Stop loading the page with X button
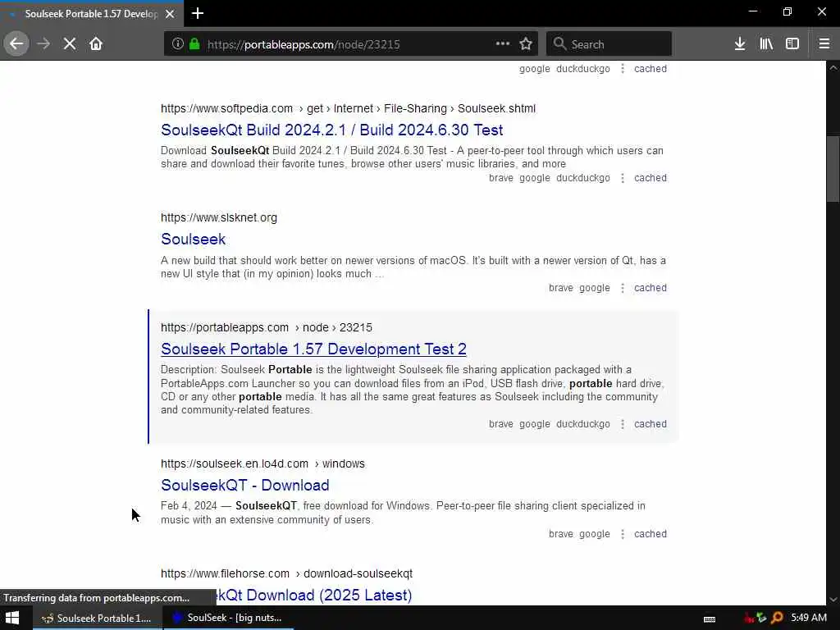Image resolution: width=840 pixels, height=630 pixels. [70, 44]
